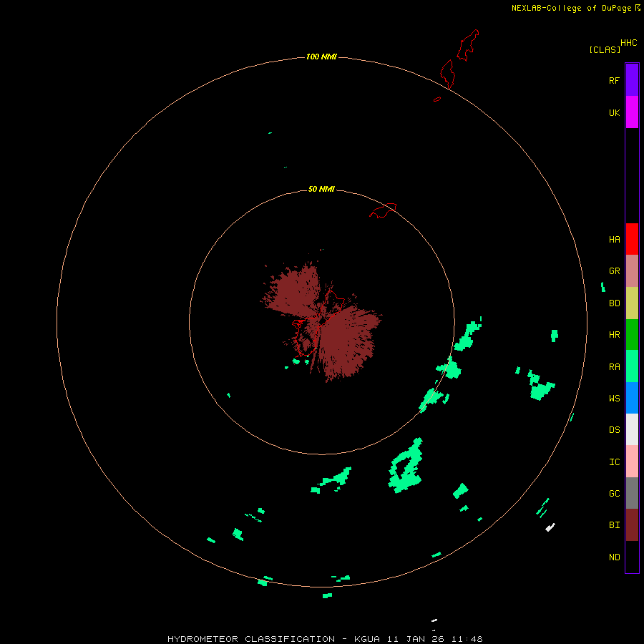Click the 100 NMI range ring label

click(x=321, y=57)
